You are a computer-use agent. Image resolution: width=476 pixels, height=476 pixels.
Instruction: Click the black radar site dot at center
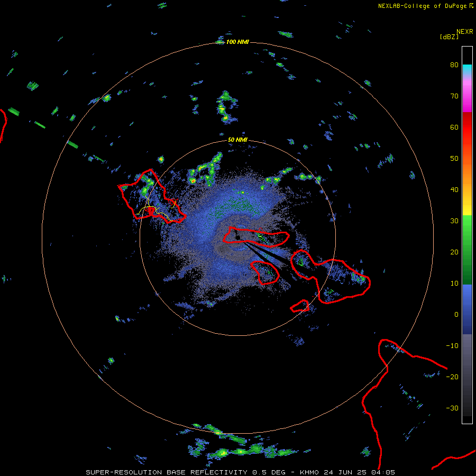point(238,237)
